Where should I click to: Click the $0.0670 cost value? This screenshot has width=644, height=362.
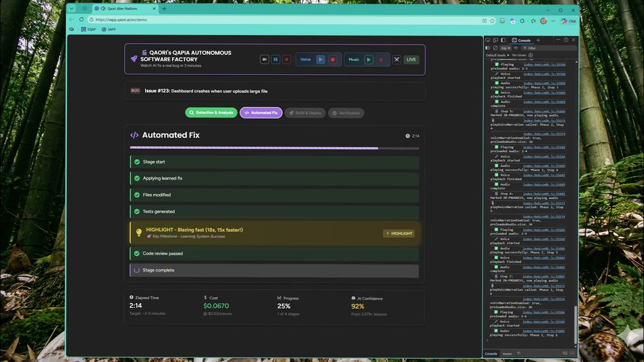coord(216,306)
